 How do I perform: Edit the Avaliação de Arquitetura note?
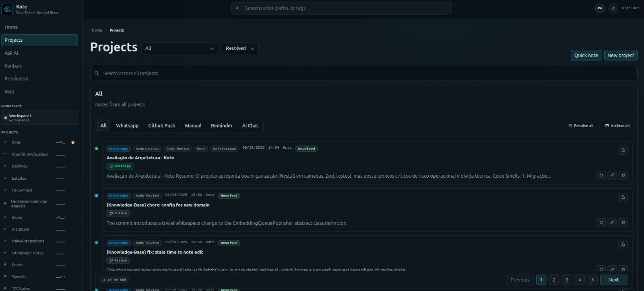612,175
